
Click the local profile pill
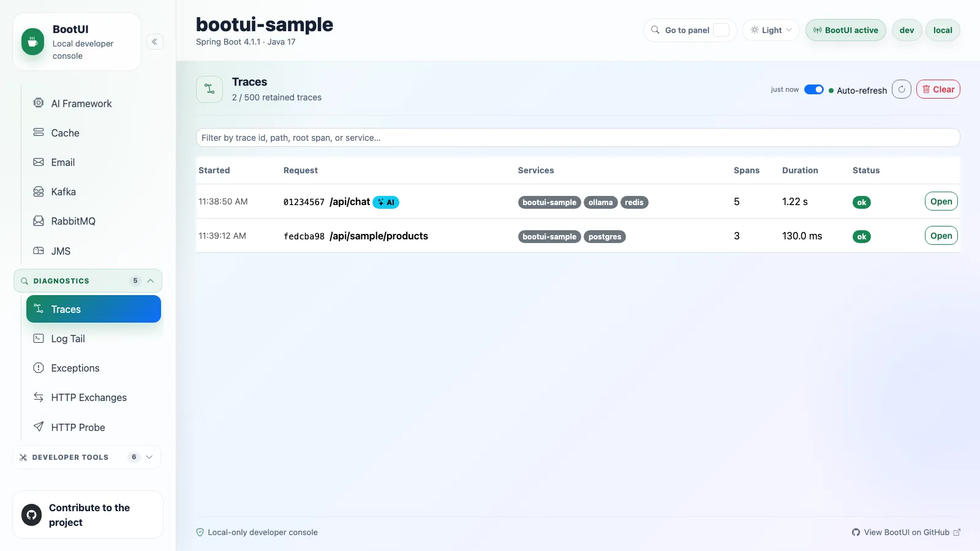coord(943,30)
